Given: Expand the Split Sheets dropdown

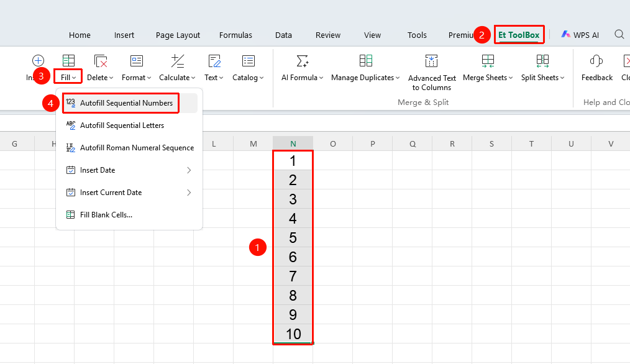Looking at the screenshot, I should pos(562,78).
